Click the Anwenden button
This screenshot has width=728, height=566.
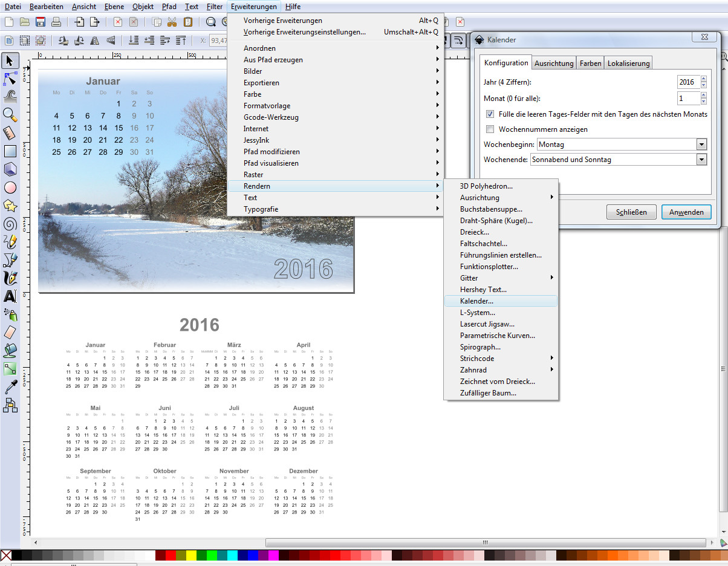686,212
